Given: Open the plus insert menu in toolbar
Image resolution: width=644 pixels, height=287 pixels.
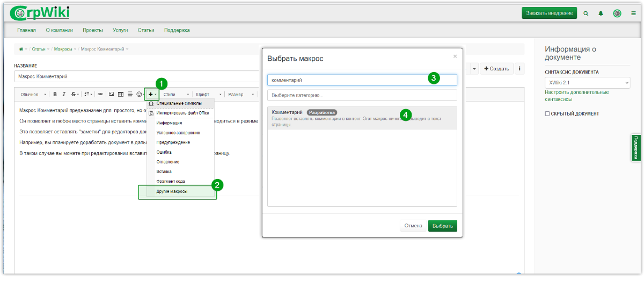Looking at the screenshot, I should (x=152, y=95).
